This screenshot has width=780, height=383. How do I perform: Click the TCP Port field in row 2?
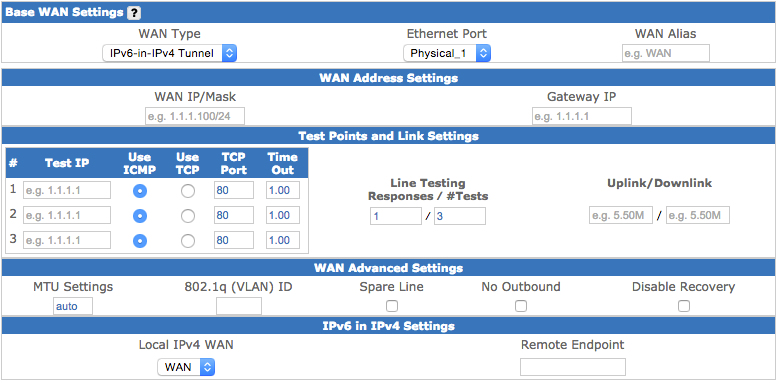[234, 215]
